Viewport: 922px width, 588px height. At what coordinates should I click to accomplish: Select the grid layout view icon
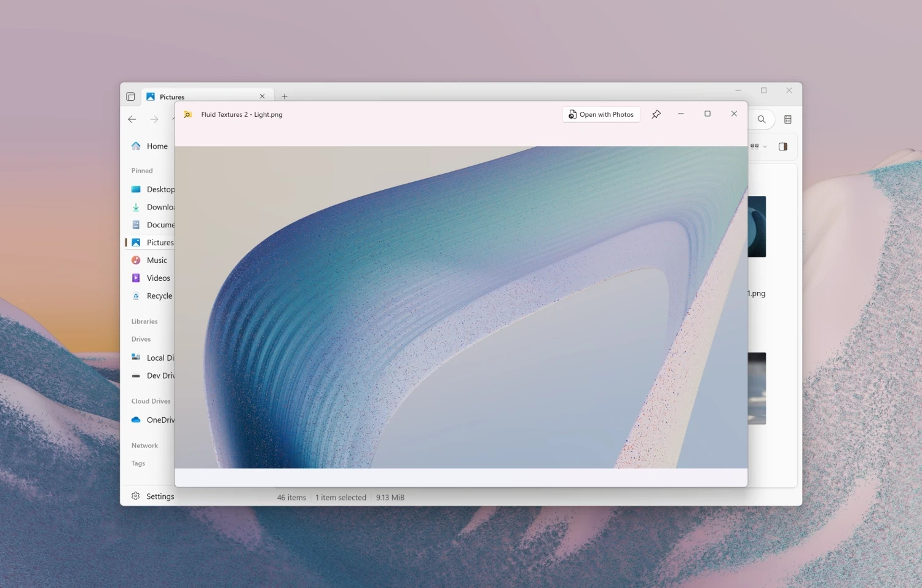click(755, 146)
